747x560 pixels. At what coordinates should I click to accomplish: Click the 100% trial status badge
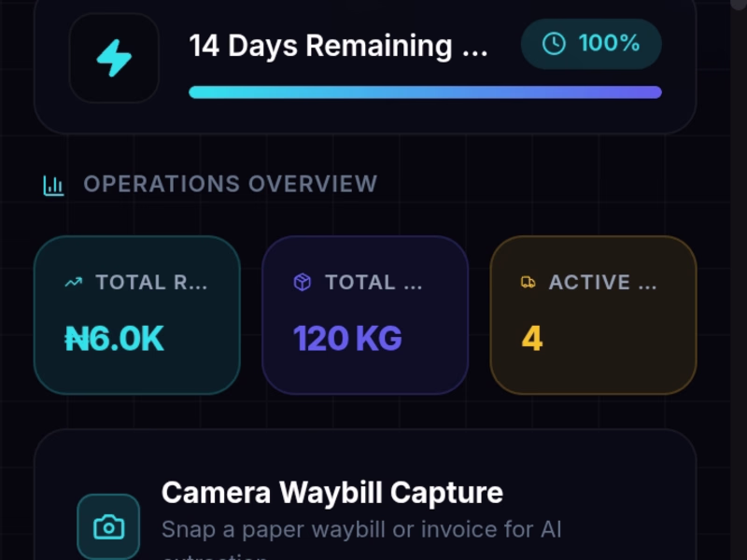591,44
